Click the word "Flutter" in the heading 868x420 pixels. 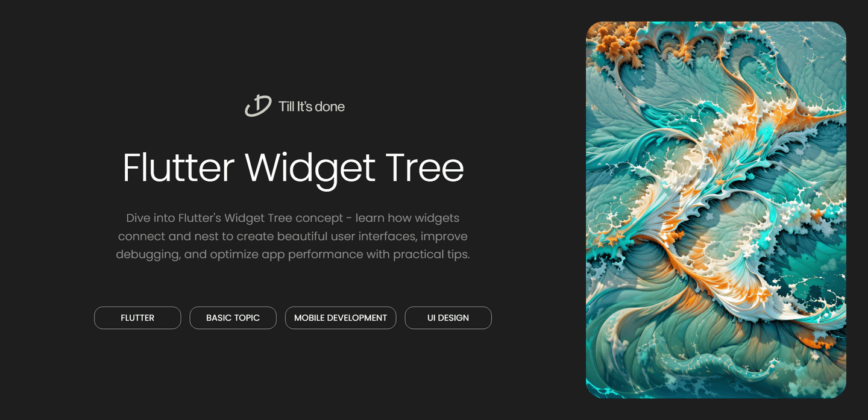pyautogui.click(x=178, y=168)
